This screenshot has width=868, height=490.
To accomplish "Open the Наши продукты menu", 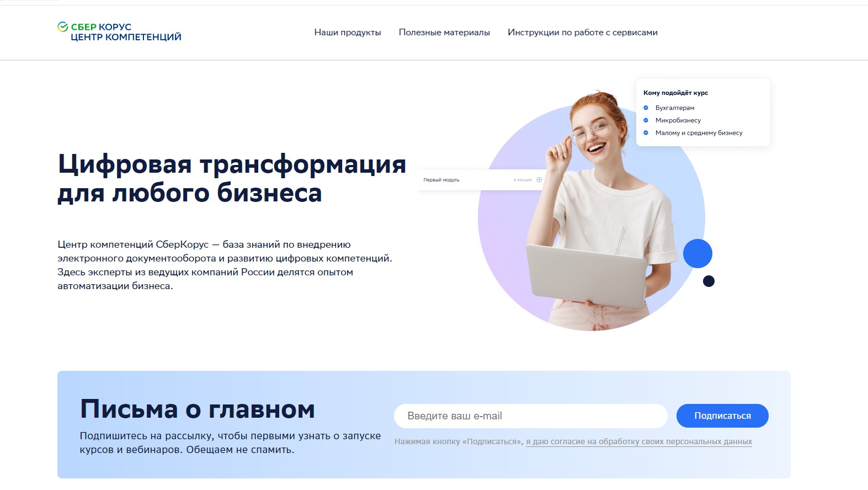I will (x=348, y=33).
